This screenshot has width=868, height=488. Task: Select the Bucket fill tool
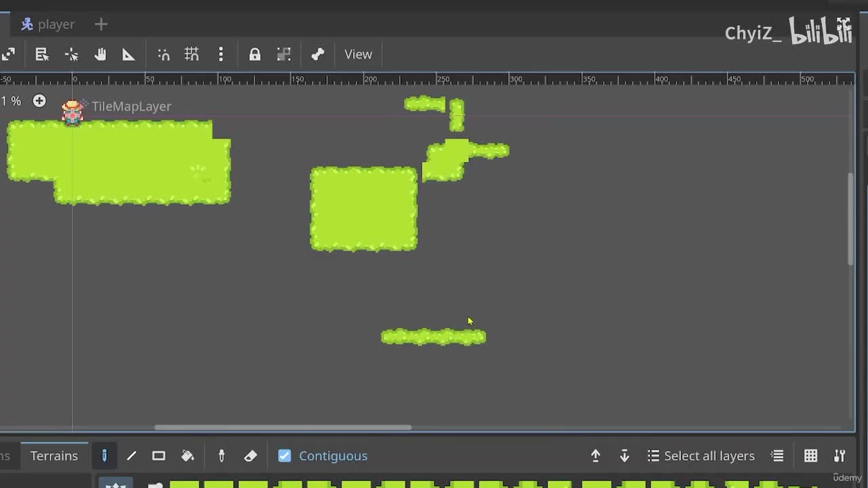[188, 455]
